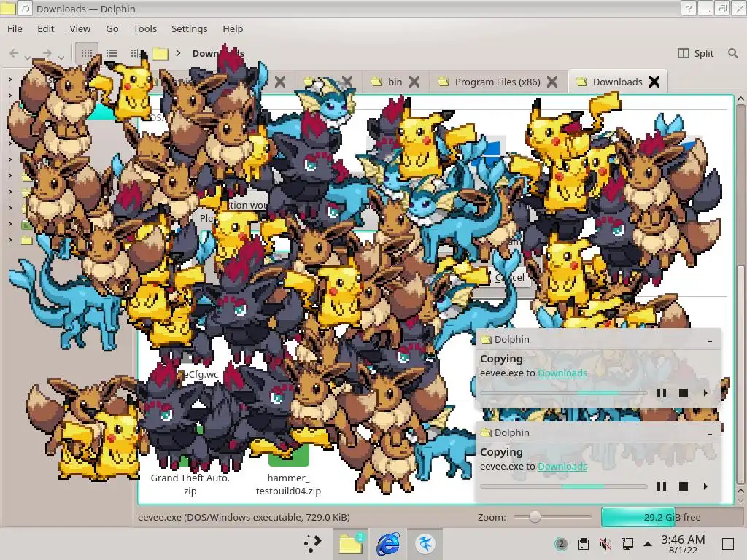Open the network tray icon
Screen dimensions: 747x560
[x=627, y=544]
